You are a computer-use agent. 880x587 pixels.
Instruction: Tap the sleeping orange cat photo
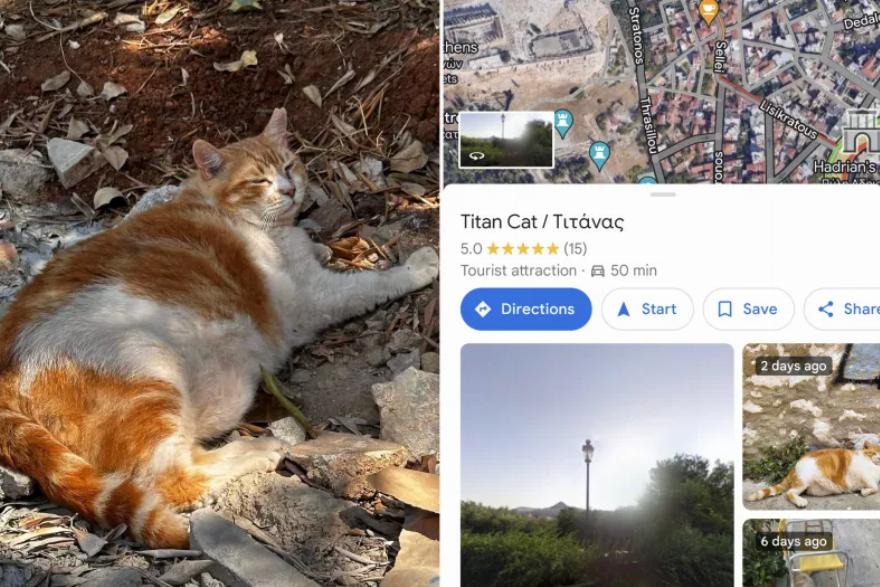coord(219,294)
